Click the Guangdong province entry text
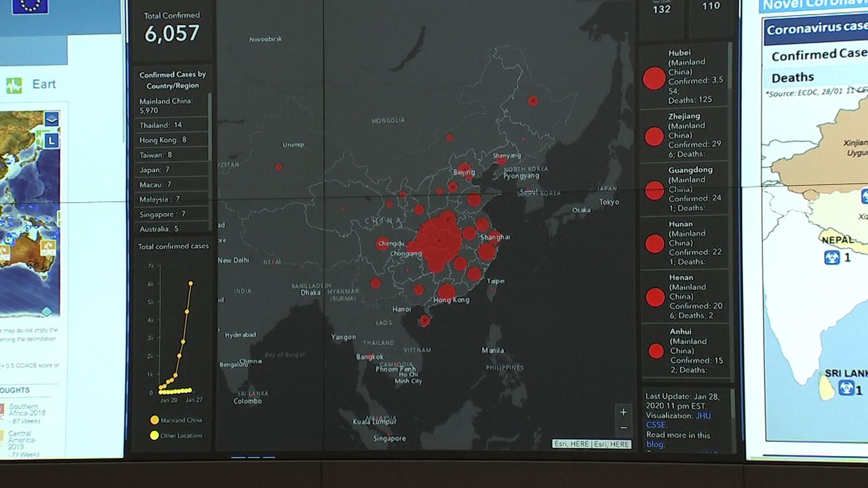Viewport: 868px width, 488px height. [695, 188]
